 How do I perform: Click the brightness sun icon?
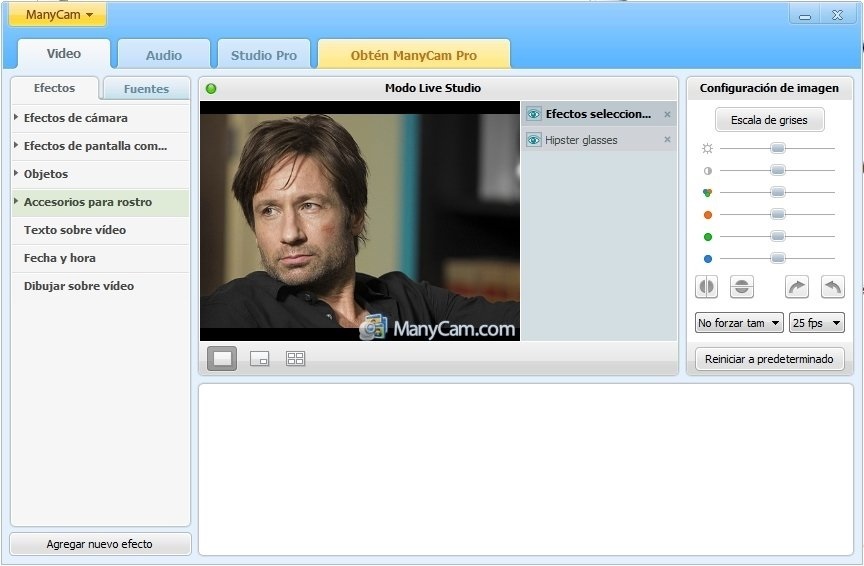coord(708,148)
